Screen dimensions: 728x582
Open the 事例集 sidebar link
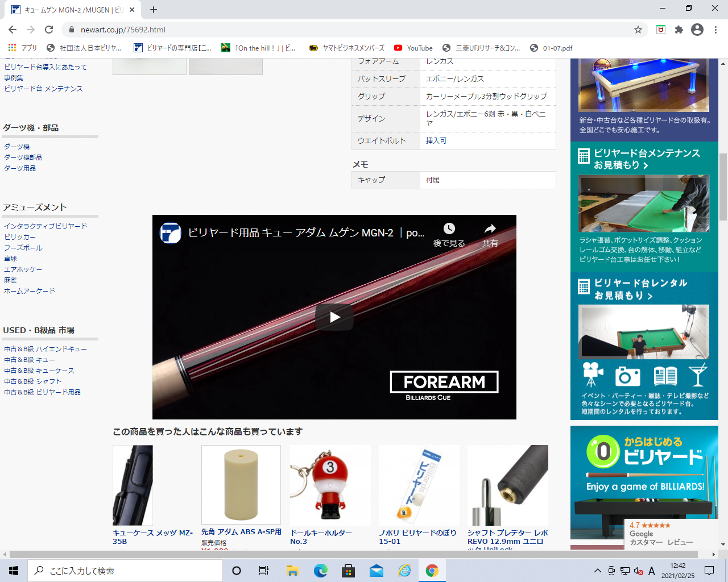14,78
